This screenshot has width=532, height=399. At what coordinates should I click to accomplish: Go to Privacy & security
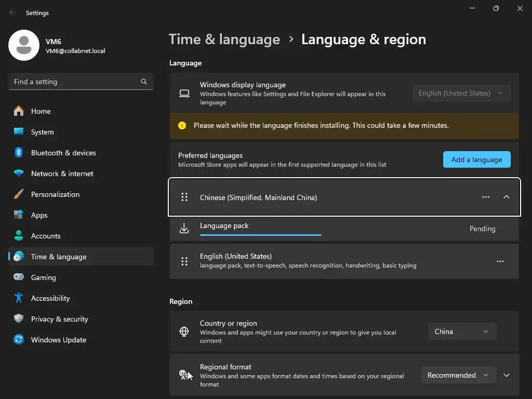(59, 319)
